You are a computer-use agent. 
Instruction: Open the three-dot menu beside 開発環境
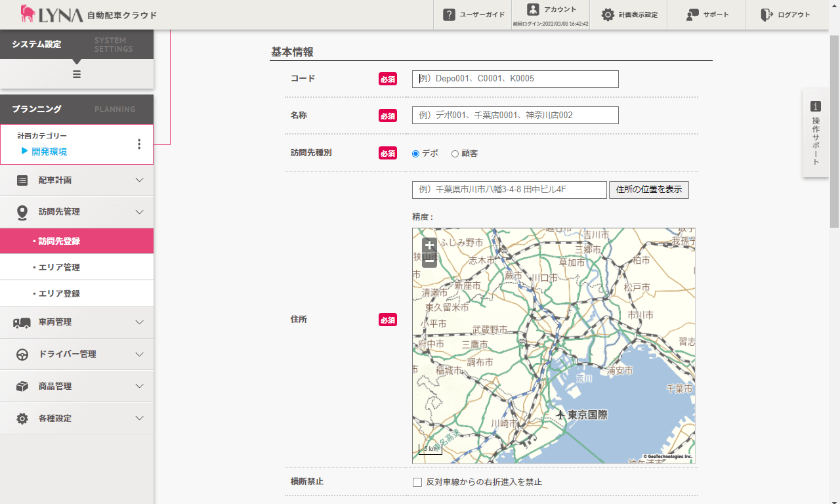138,144
